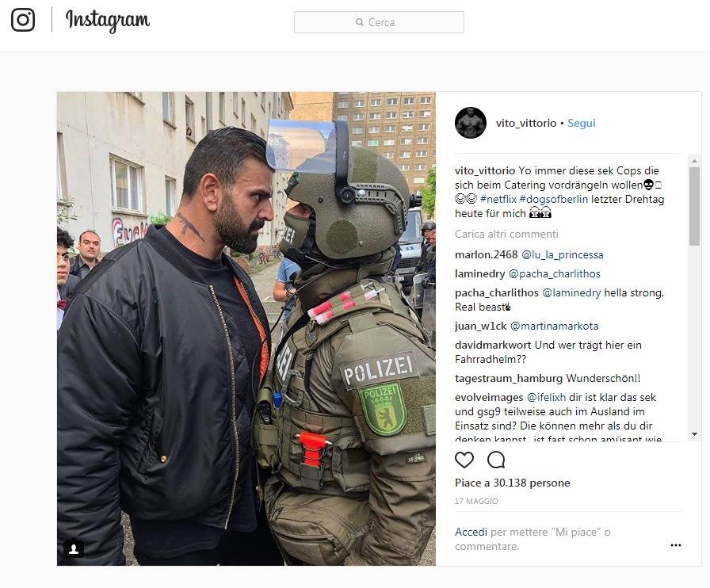
Task: Click the comments scrollbar up arrow
Action: pos(694,161)
